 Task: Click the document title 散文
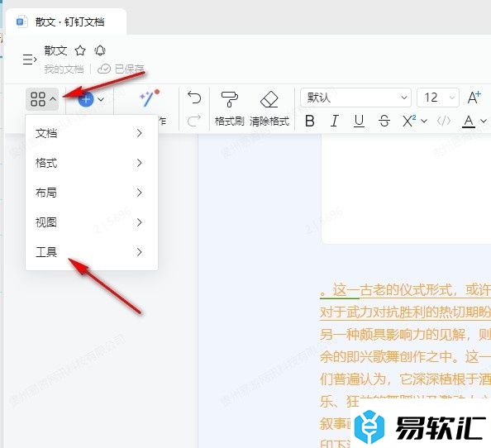coord(55,50)
